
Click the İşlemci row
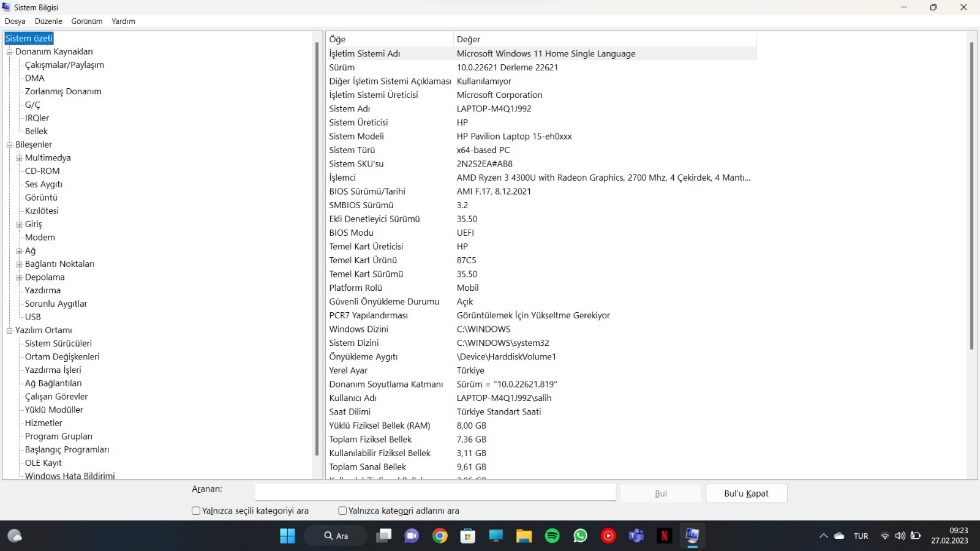point(541,178)
